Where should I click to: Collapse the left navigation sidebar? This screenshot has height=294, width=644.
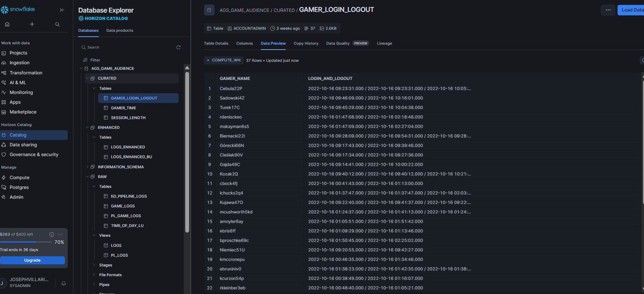tap(62, 10)
